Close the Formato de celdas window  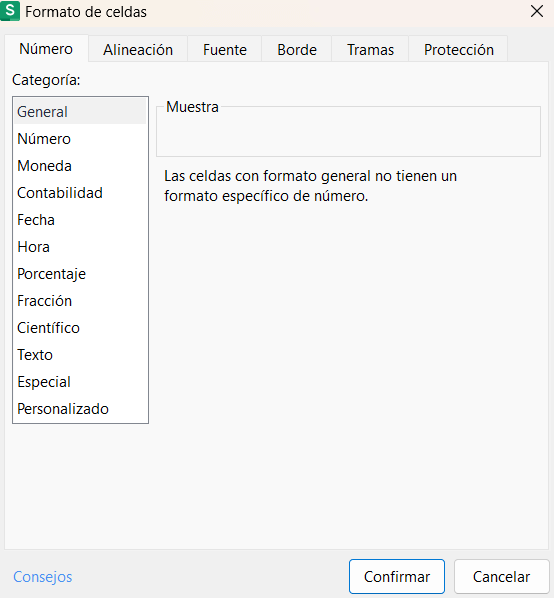pos(537,11)
